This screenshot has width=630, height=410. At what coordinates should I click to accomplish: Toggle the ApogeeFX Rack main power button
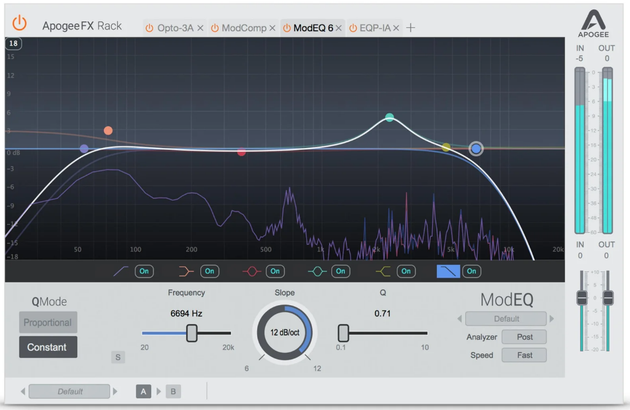tap(19, 23)
